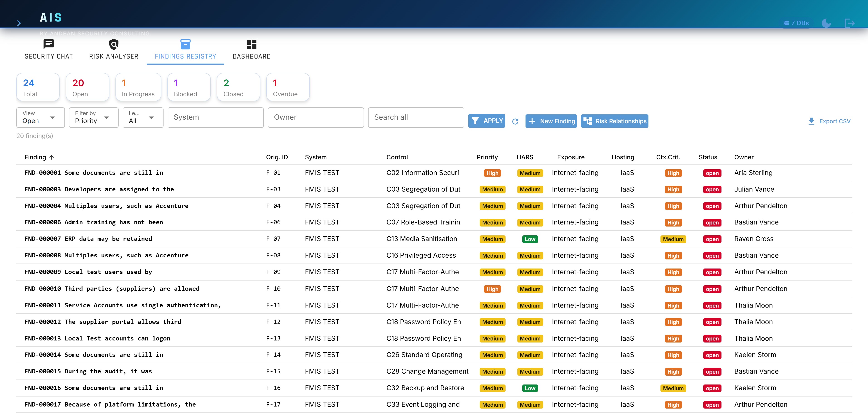868x414 pixels.
Task: Open finding FND-000007 ERP data may be retained
Action: 88,239
